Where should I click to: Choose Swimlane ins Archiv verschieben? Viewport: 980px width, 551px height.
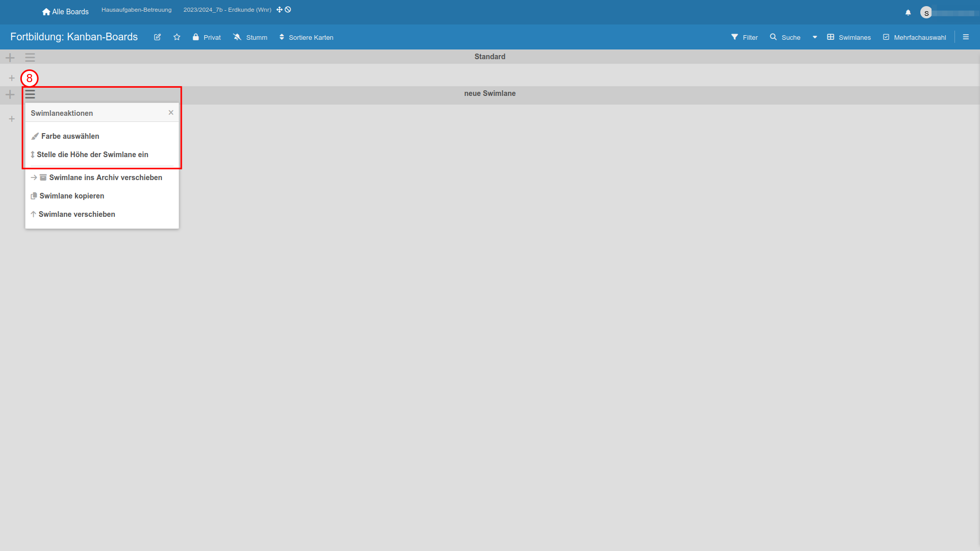(x=105, y=178)
